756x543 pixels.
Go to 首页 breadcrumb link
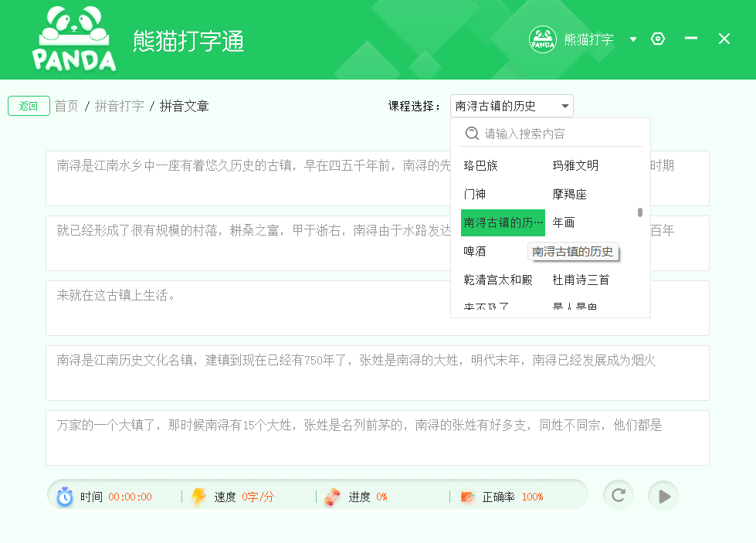[66, 106]
